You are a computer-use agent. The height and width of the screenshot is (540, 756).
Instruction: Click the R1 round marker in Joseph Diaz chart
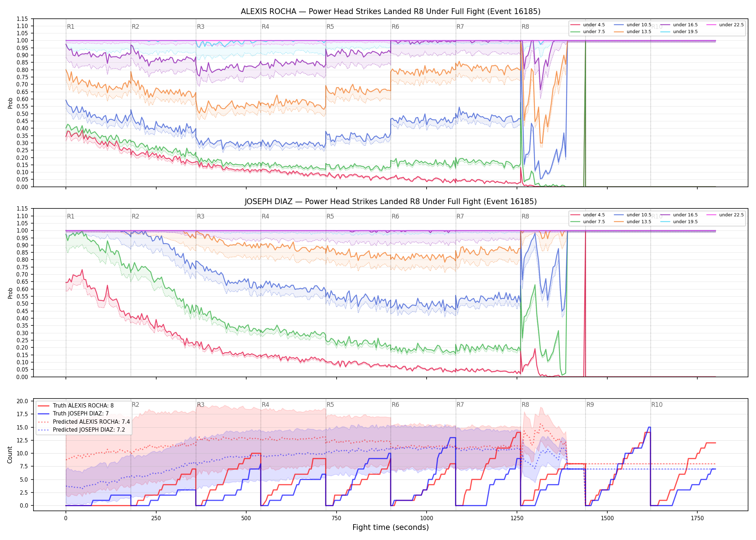click(x=71, y=216)
